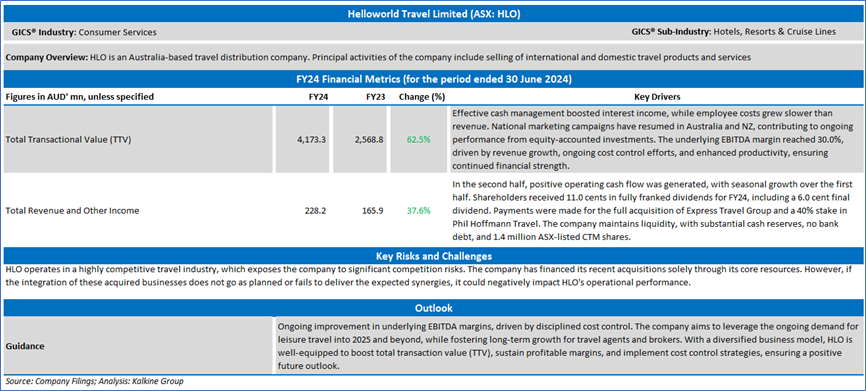
Task: Click the Outlook section header bar
Action: [433, 307]
